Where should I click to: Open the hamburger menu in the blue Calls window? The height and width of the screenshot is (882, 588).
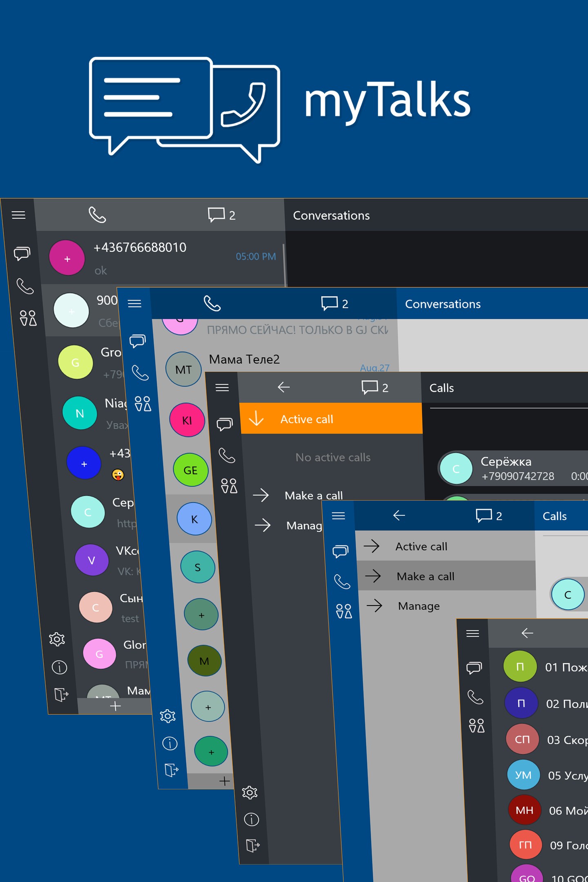pos(339,516)
